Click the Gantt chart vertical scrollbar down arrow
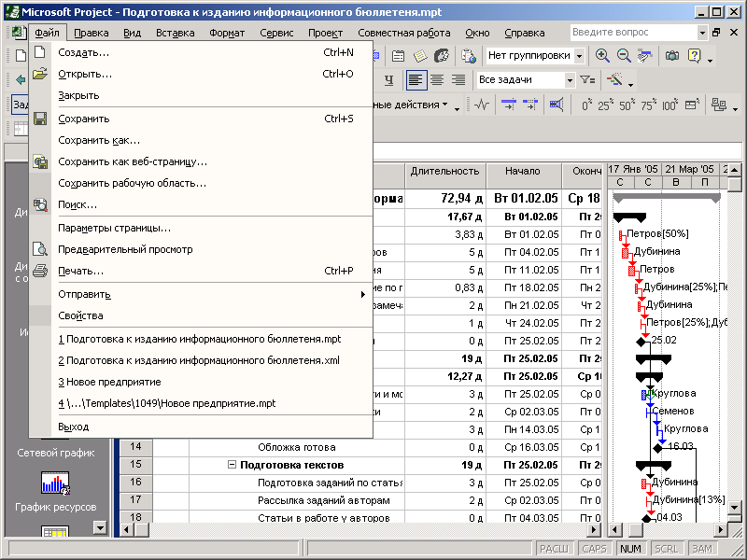The width and height of the screenshot is (747, 560). pos(735,508)
